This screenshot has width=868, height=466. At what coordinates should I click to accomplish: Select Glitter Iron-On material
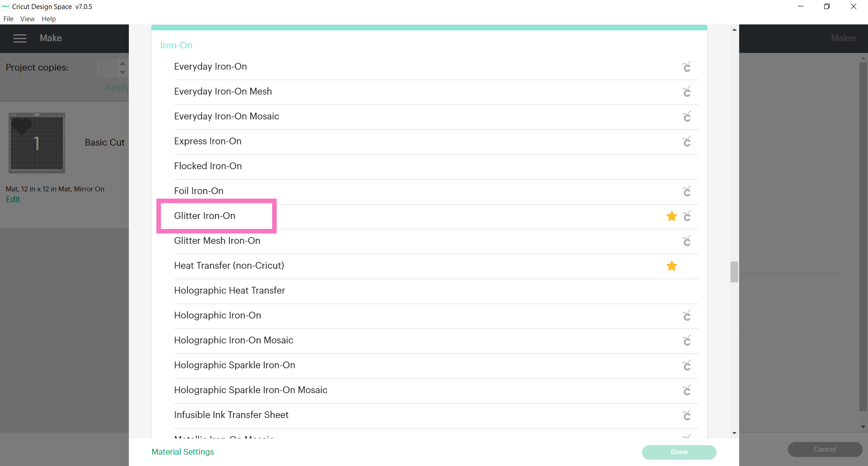[436, 216]
